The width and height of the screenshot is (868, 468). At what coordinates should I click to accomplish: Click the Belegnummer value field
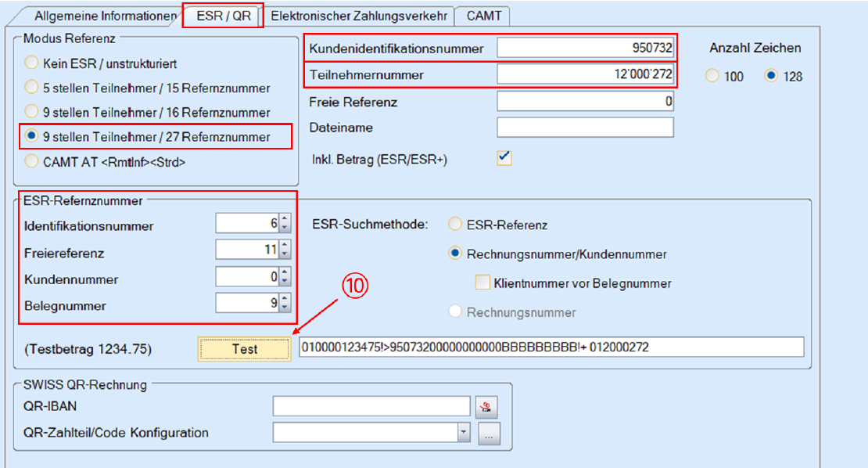(247, 303)
